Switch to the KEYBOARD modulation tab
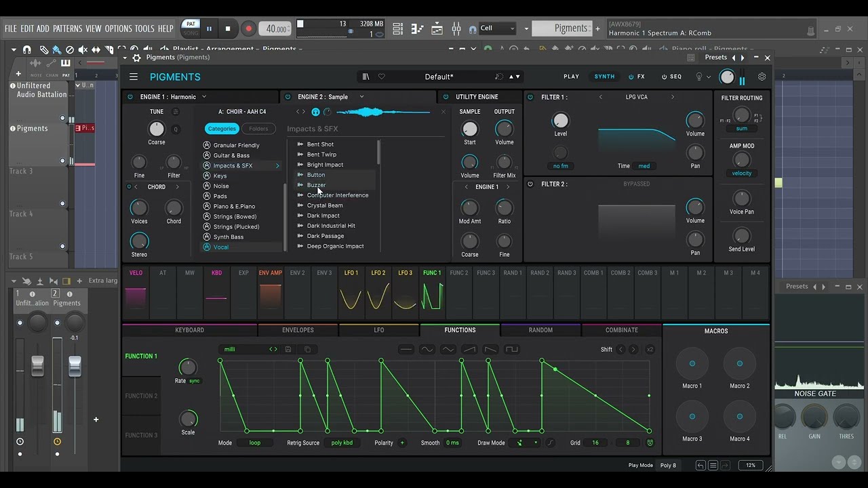The image size is (868, 488). 190,330
